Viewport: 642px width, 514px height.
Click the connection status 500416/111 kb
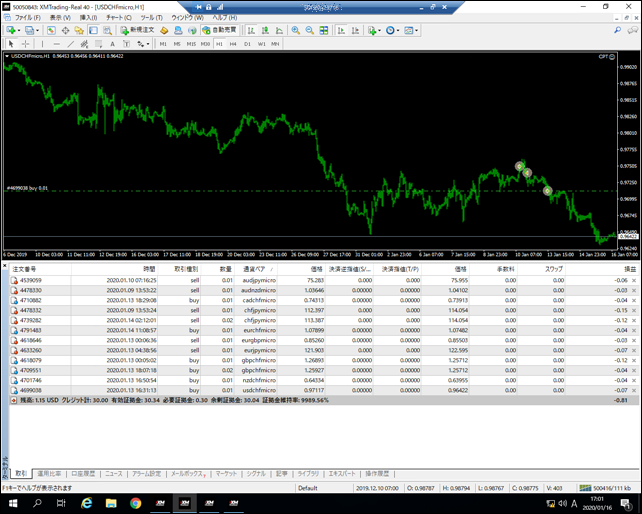click(606, 488)
